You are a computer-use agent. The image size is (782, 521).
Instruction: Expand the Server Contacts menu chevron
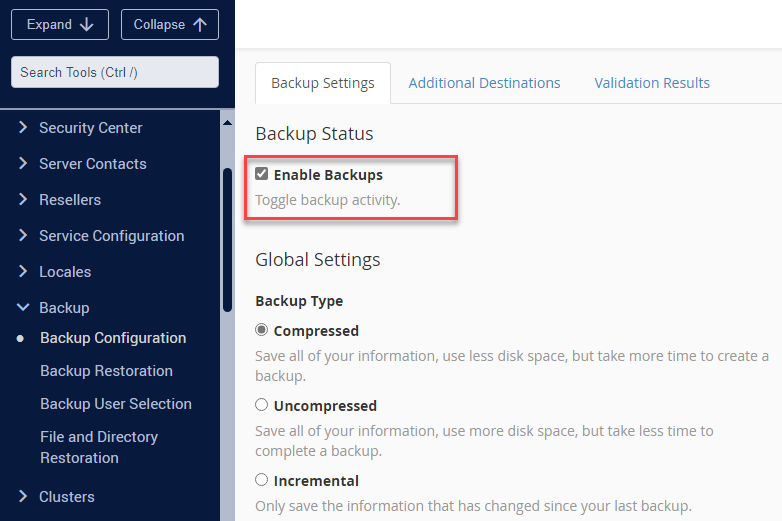click(x=23, y=164)
